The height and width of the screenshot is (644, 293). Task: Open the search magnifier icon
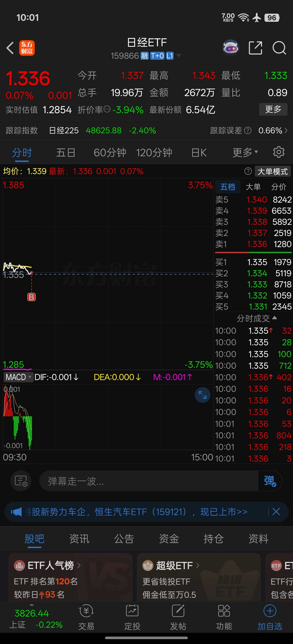pos(279,48)
